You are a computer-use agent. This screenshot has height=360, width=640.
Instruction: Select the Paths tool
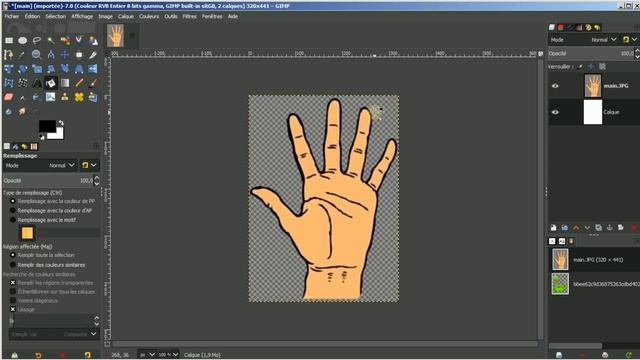pyautogui.click(x=9, y=55)
